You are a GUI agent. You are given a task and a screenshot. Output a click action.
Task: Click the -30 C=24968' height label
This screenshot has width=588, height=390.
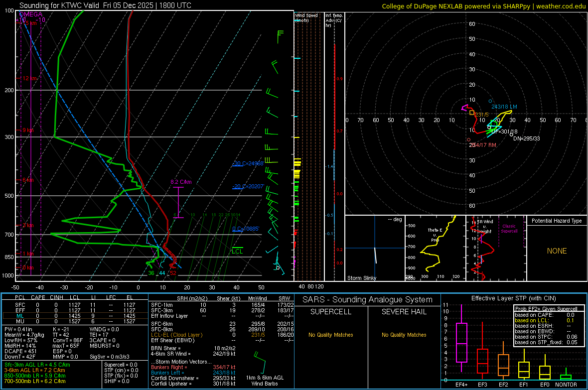point(248,163)
